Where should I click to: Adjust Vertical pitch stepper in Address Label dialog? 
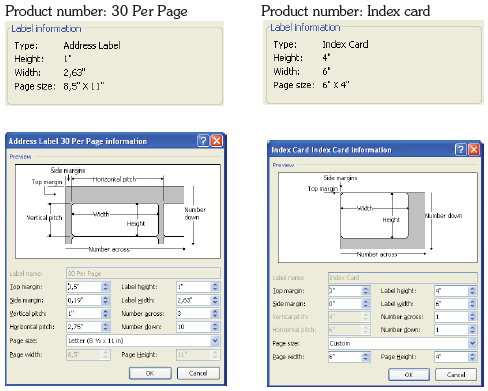[106, 313]
